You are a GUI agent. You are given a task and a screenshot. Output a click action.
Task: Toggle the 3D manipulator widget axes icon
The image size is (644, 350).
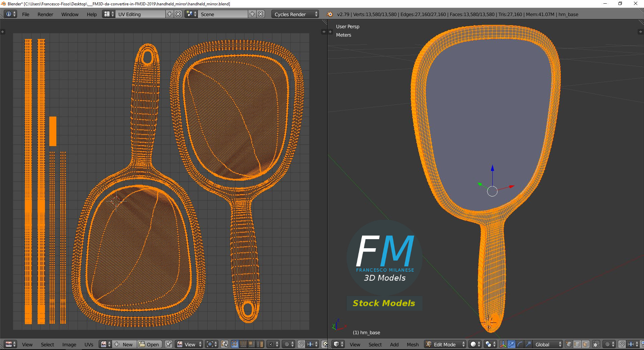[x=503, y=344]
